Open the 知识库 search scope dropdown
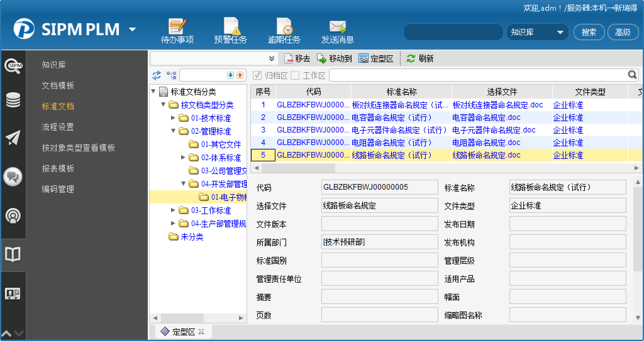 pyautogui.click(x=560, y=32)
